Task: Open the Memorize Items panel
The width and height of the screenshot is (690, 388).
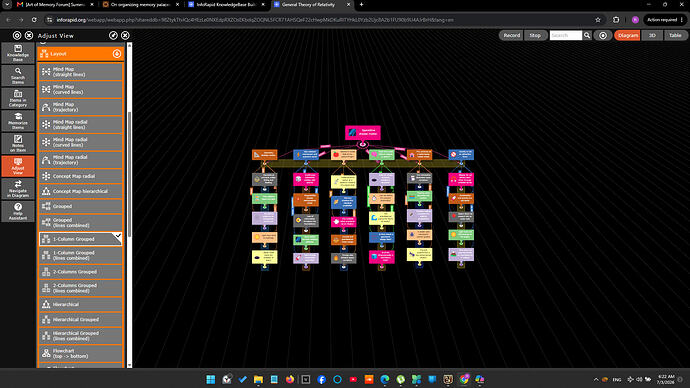Action: point(18,121)
